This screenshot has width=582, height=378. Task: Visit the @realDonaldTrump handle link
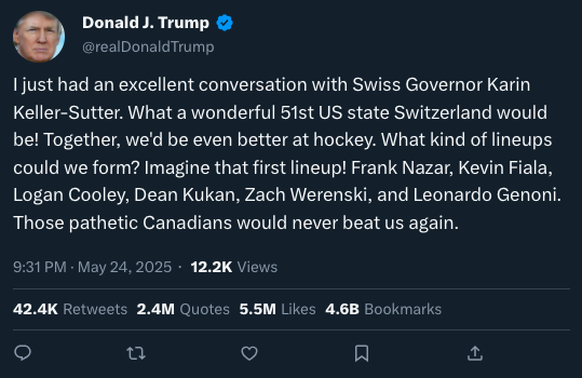(x=148, y=47)
